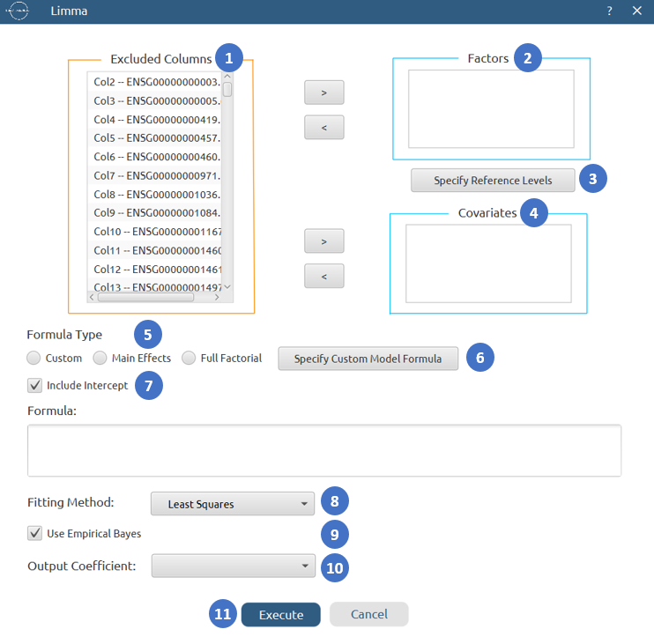The height and width of the screenshot is (644, 654).
Task: Select Col7 -- ENSG00000000971 in excluded list
Action: tap(155, 175)
